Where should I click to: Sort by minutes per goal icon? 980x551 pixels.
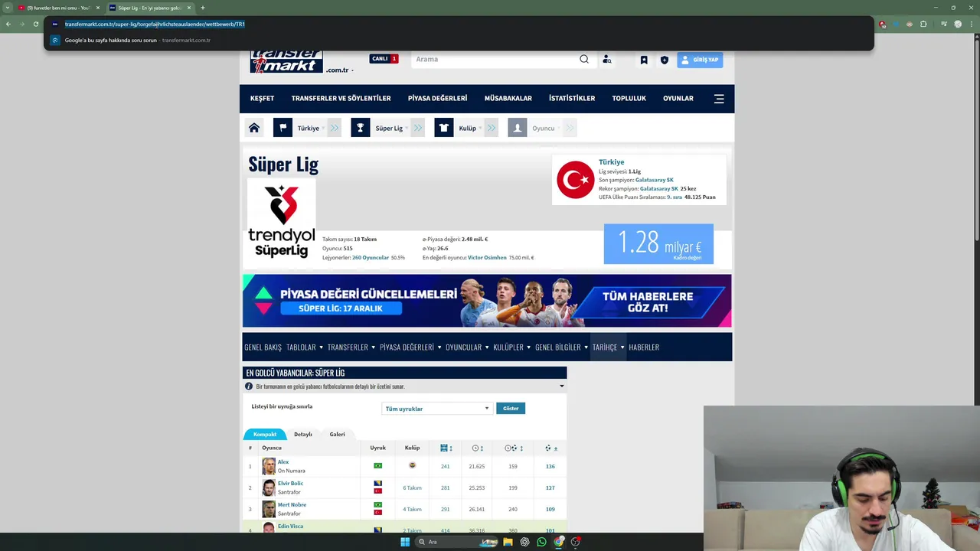pyautogui.click(x=511, y=448)
